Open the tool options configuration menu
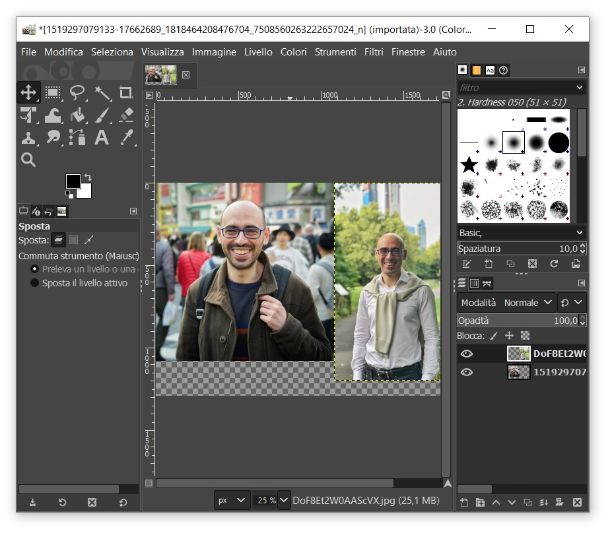Screen dimensions: 610x533 coord(133,211)
